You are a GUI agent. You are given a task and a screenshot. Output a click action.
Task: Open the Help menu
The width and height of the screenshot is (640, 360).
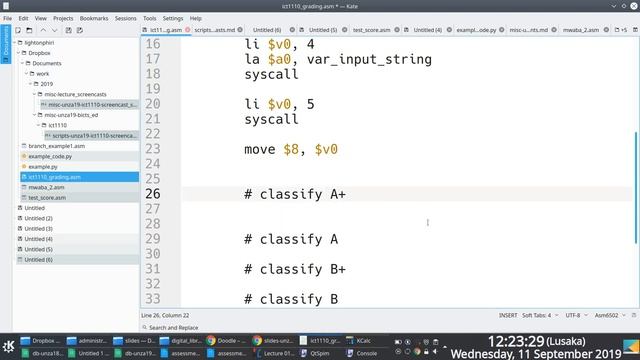(196, 18)
